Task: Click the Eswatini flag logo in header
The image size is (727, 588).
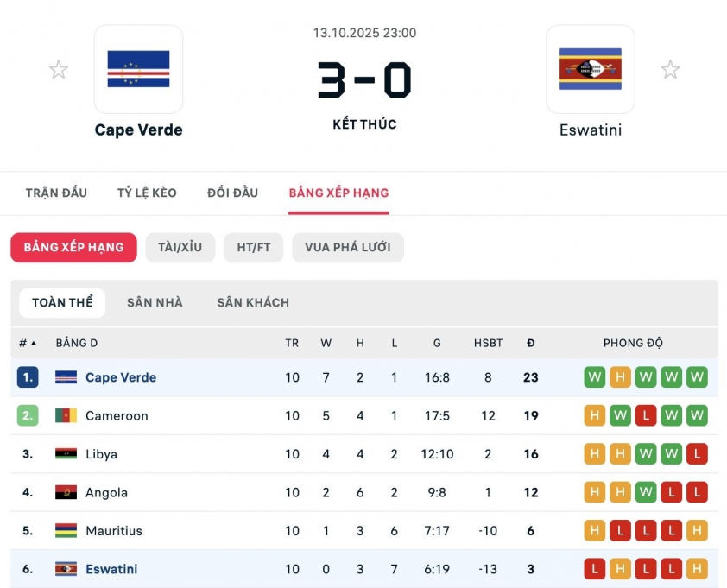Action: (591, 69)
